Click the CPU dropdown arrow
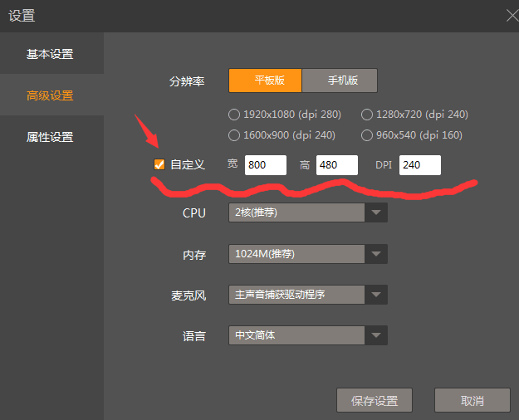This screenshot has height=420, width=519. pos(376,212)
